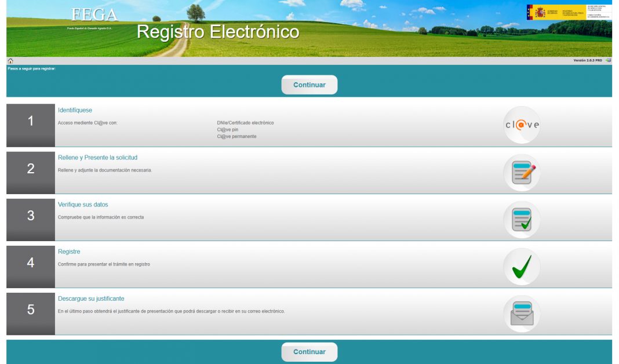Viewport: 619px width, 364px height.
Task: Click the document-with-checkmark icon in step 3
Action: pos(522,220)
